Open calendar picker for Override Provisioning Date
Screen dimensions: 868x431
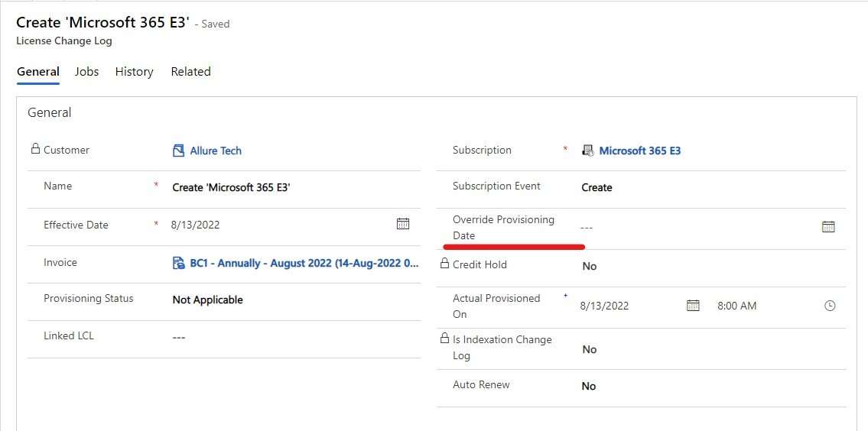point(828,227)
